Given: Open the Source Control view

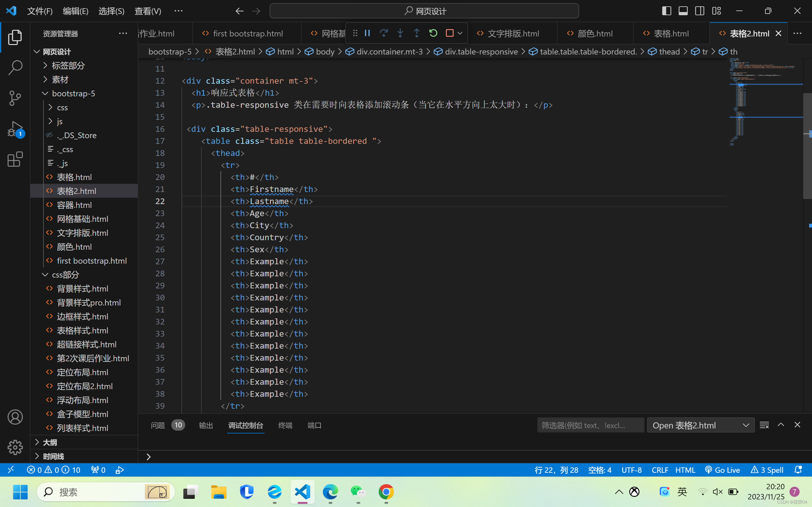Looking at the screenshot, I should tap(15, 98).
